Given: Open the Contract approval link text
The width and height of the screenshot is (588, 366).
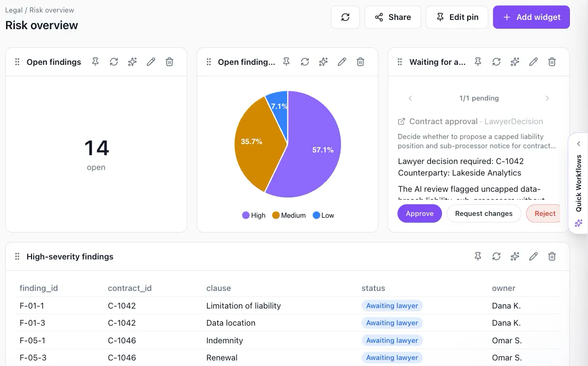Looking at the screenshot, I should [444, 121].
